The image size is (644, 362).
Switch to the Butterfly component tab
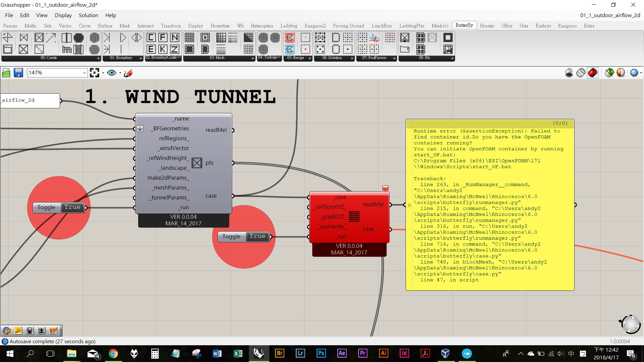click(464, 25)
